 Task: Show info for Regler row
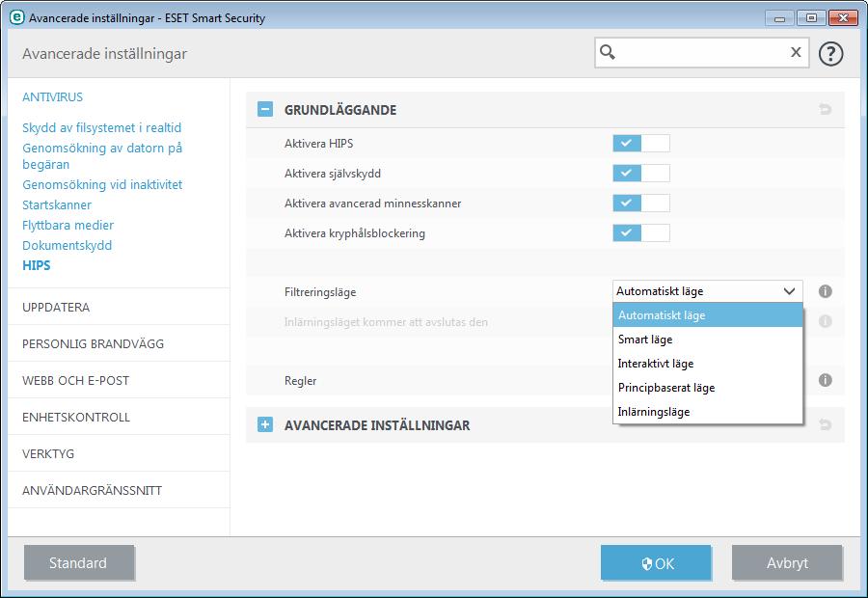pyautogui.click(x=825, y=380)
